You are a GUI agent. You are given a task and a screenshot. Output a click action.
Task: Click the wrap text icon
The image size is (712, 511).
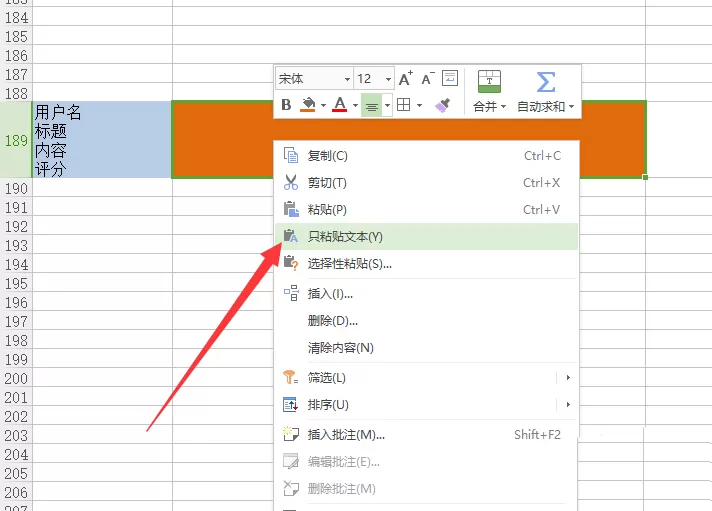coord(450,78)
